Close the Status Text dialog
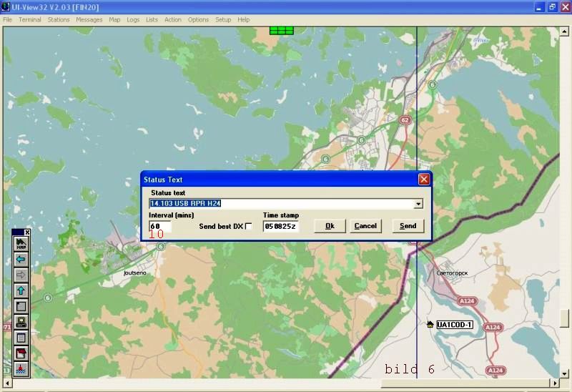The width and height of the screenshot is (572, 392). coord(423,180)
